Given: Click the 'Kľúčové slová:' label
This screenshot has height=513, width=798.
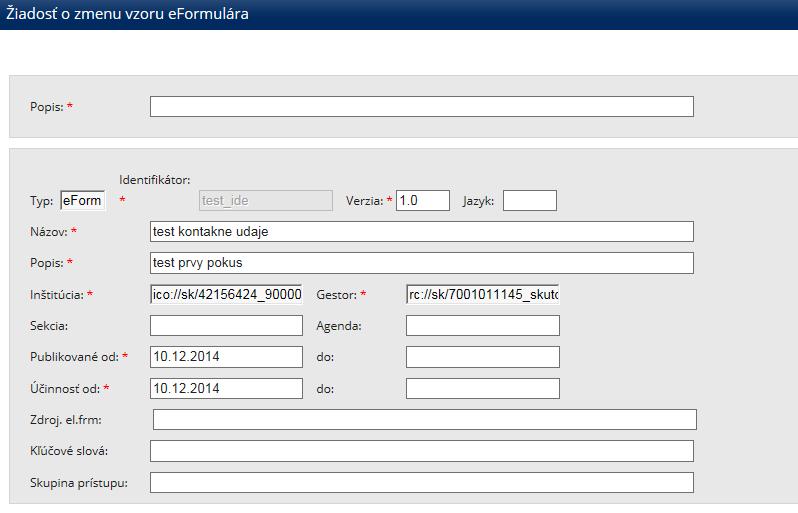Looking at the screenshot, I should click(x=69, y=451).
